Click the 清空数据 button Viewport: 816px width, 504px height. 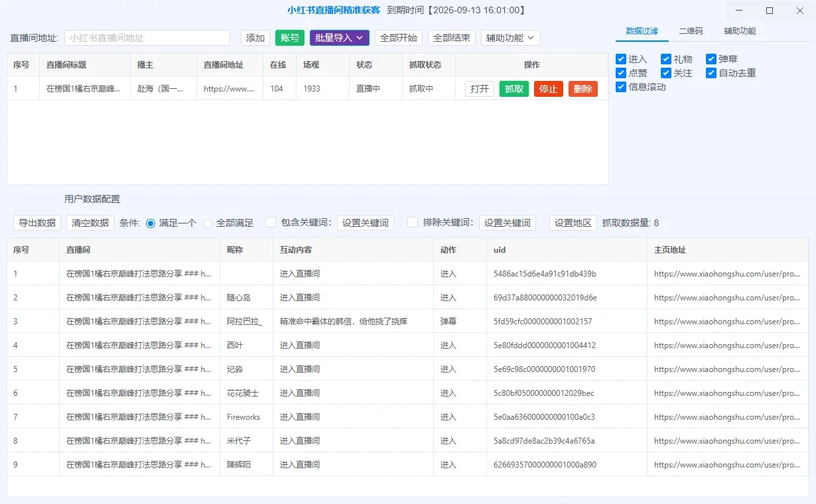[x=90, y=223]
